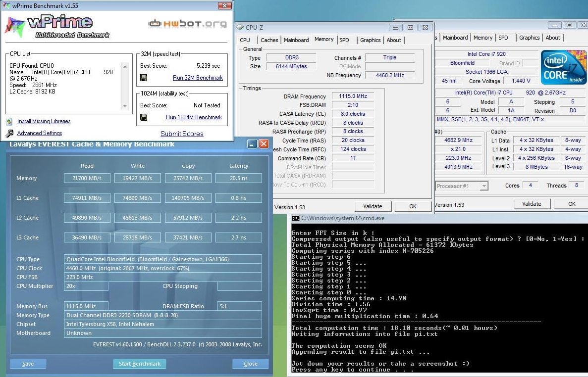Click the icon beside Install Missing Libraries
Image resolution: width=588 pixels, height=377 pixels.
(9, 121)
